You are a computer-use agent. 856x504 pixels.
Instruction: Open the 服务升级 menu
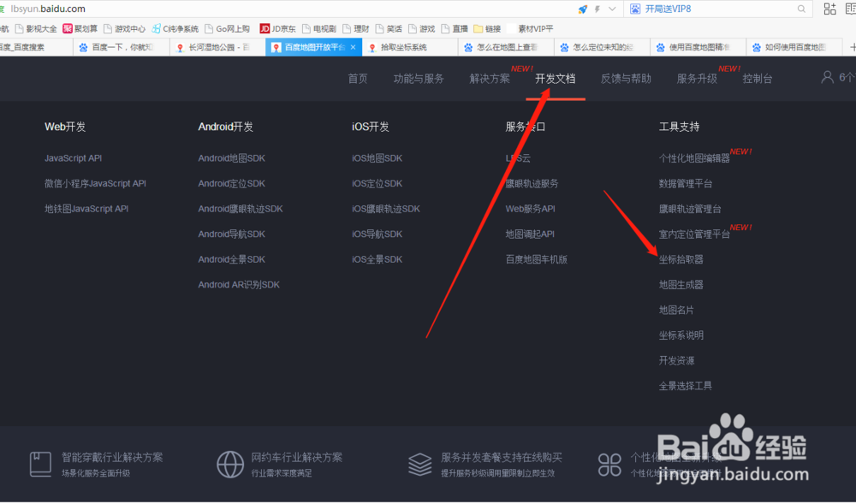tap(697, 79)
